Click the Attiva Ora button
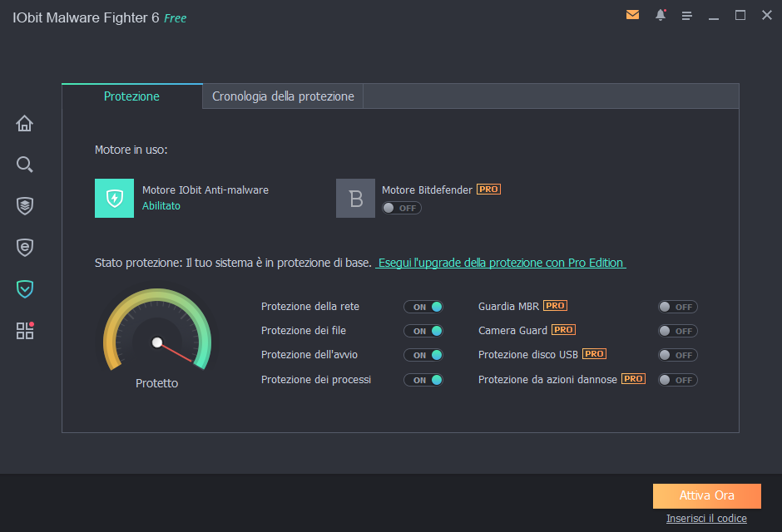 706,495
